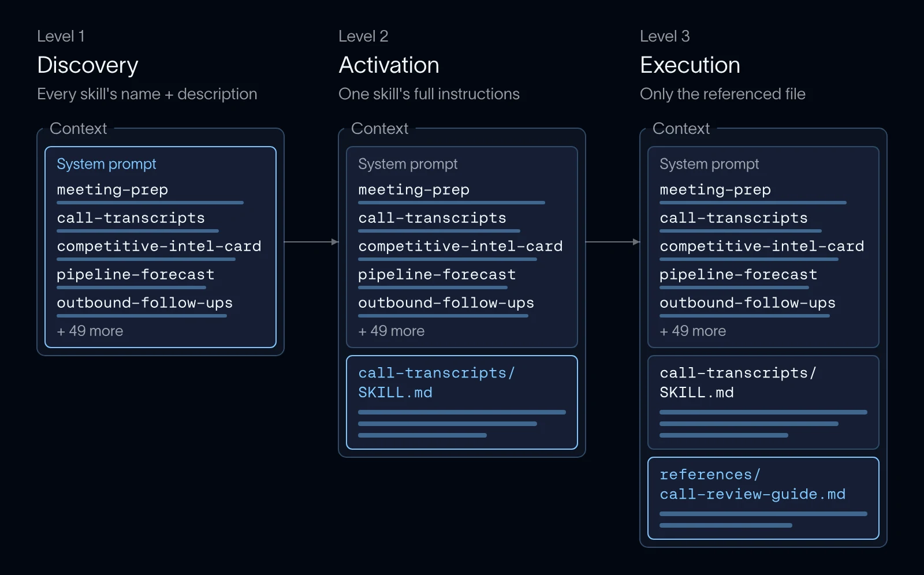Select highlighted "call-transcripts/ SKILL.md" card under Activation

[462, 402]
